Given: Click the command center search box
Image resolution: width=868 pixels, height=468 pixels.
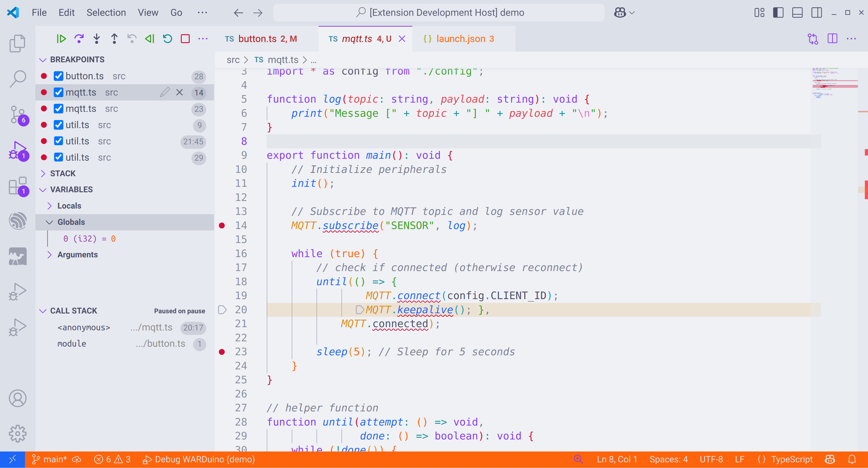Looking at the screenshot, I should click(439, 13).
